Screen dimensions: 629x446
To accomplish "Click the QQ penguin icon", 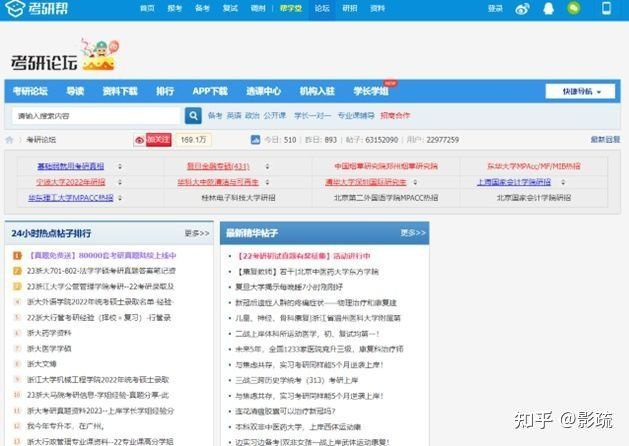I will (548, 8).
